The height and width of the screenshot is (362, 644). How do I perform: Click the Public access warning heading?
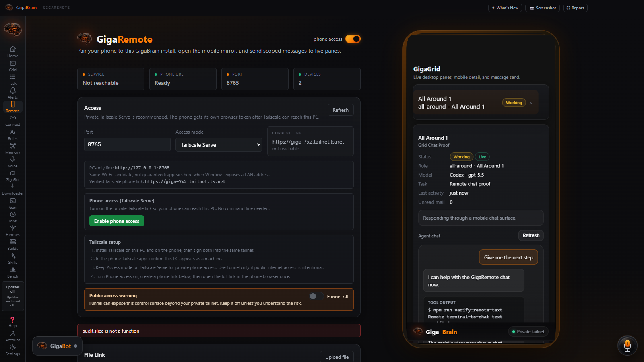click(x=113, y=296)
